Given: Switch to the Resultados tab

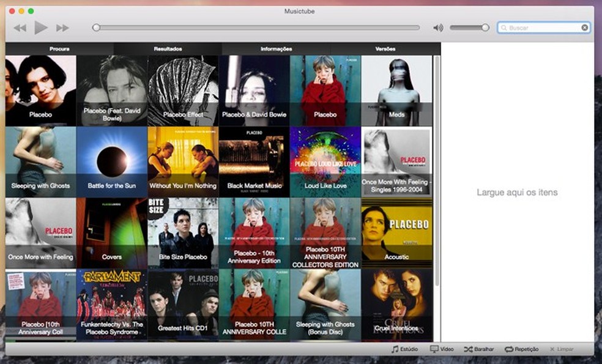Looking at the screenshot, I should tap(168, 49).
